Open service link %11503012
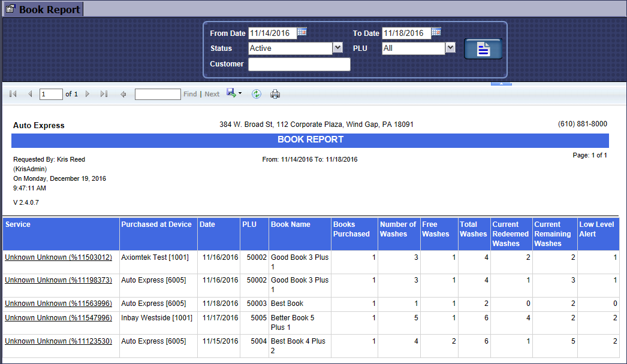627x364 pixels. pyautogui.click(x=58, y=257)
